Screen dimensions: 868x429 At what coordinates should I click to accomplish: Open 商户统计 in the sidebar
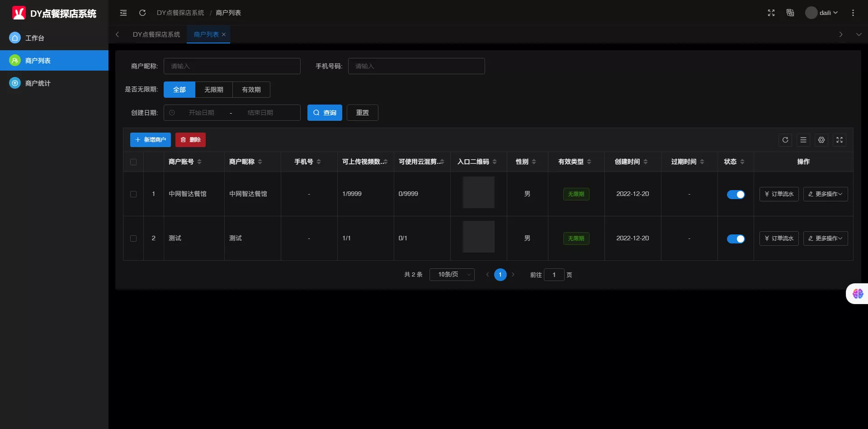point(38,83)
